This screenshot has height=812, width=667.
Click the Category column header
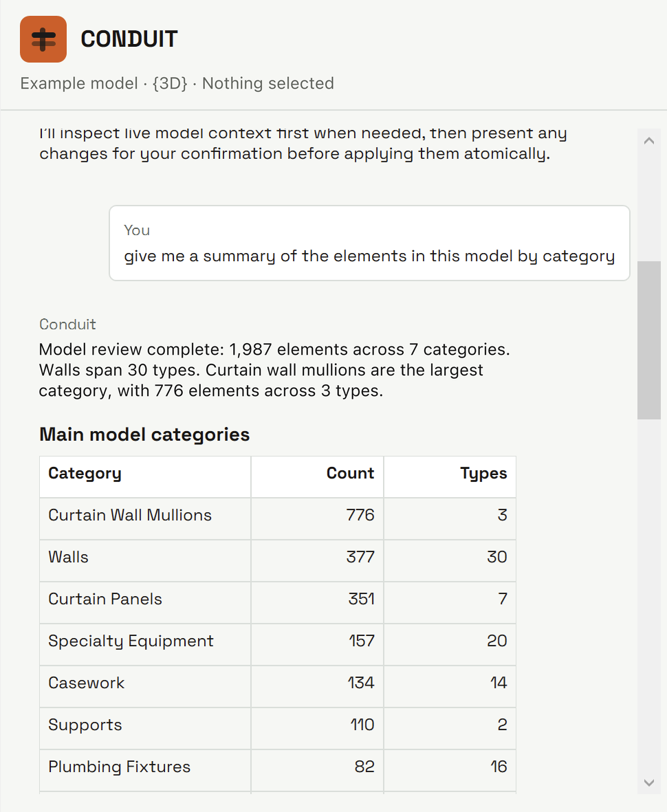pos(146,477)
